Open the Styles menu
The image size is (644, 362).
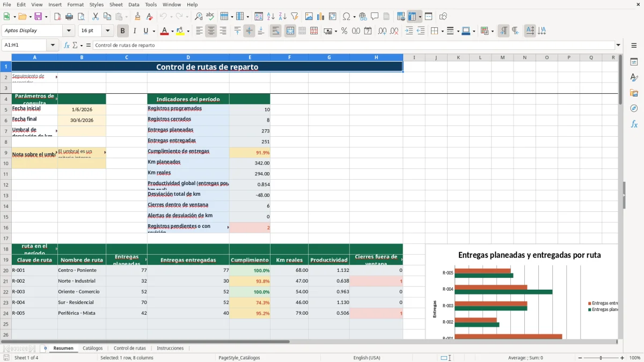tap(97, 4)
